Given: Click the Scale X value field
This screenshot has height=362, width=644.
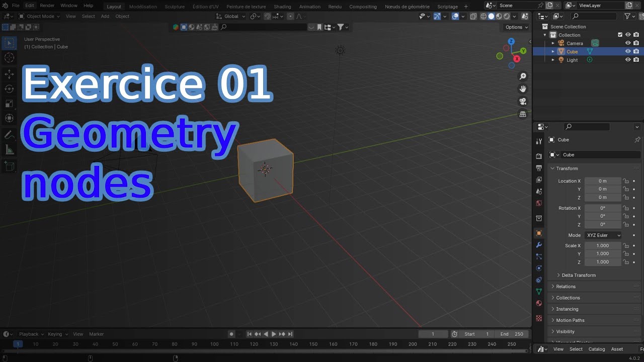Looking at the screenshot, I should pos(603,246).
